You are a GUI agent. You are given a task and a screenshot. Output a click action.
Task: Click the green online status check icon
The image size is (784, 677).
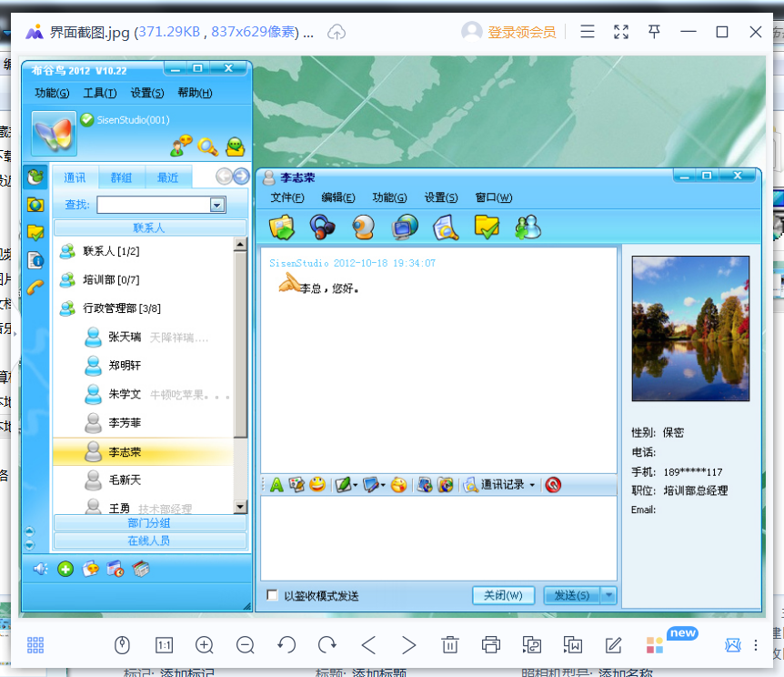pyautogui.click(x=87, y=119)
